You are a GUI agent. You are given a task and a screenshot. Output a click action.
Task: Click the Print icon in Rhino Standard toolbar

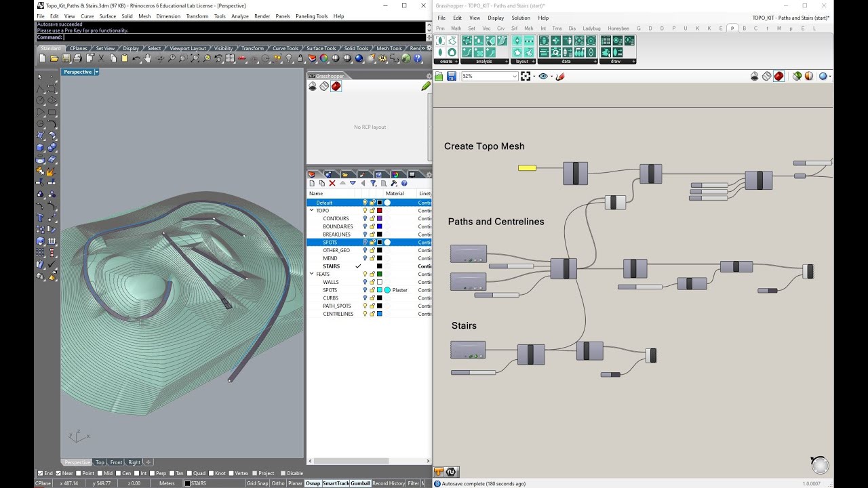(x=77, y=59)
